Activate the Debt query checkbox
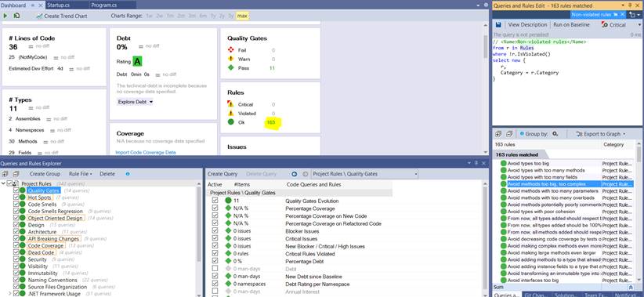 tap(215, 269)
